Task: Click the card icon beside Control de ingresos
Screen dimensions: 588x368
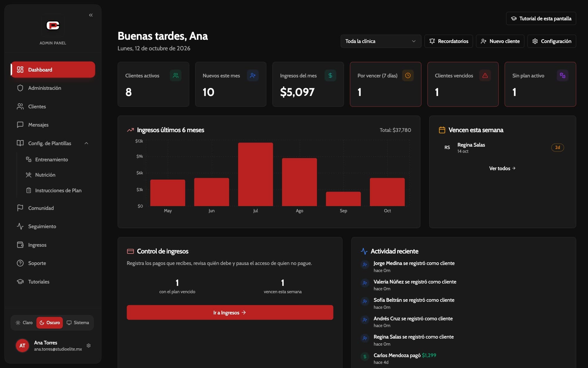Action: point(130,251)
